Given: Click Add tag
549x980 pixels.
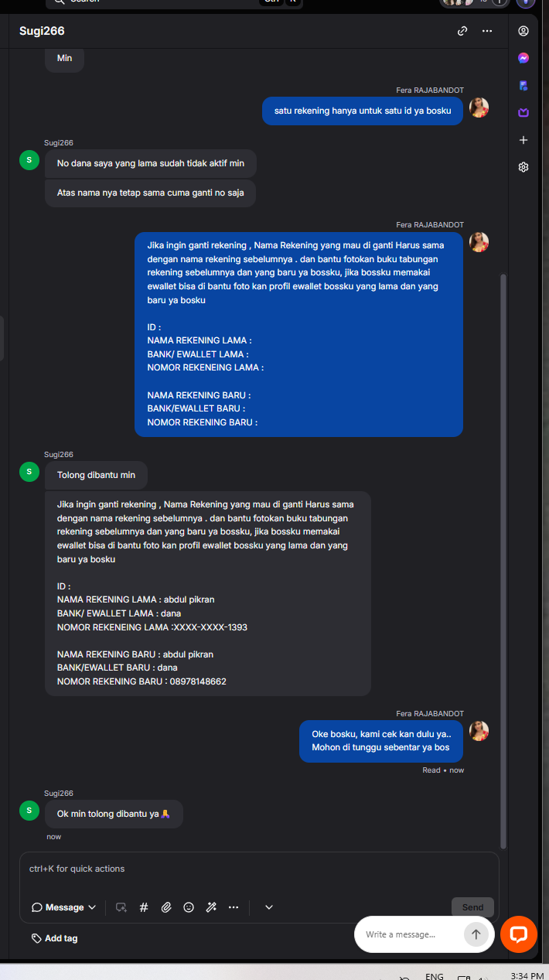Looking at the screenshot, I should click(55, 938).
